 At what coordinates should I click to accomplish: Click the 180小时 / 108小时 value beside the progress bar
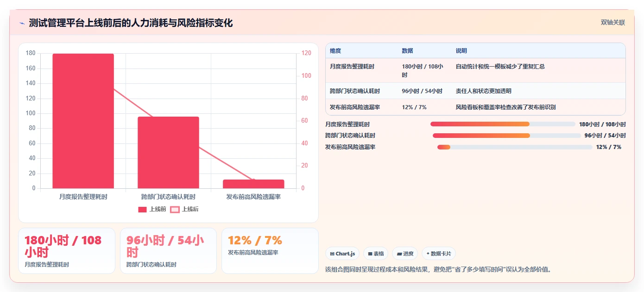[602, 124]
